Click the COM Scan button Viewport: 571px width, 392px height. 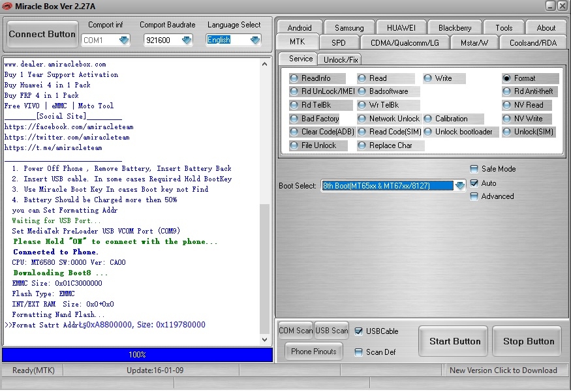pos(296,331)
